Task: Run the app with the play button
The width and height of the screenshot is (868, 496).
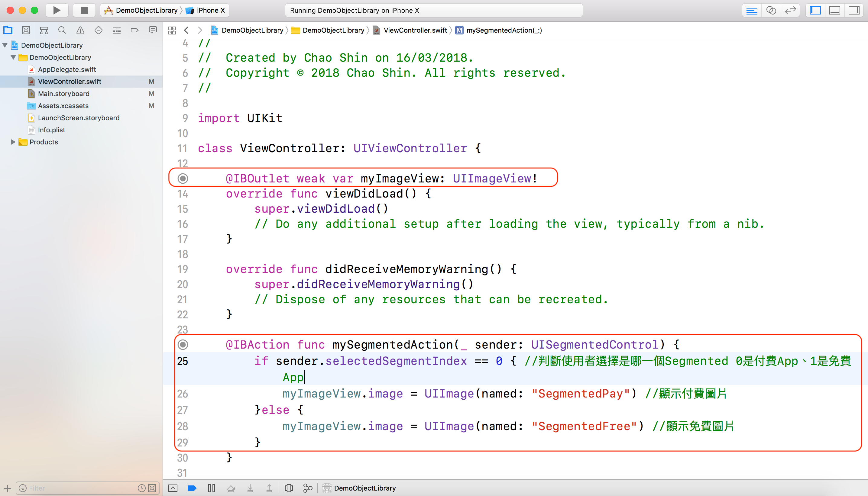Action: [x=57, y=10]
